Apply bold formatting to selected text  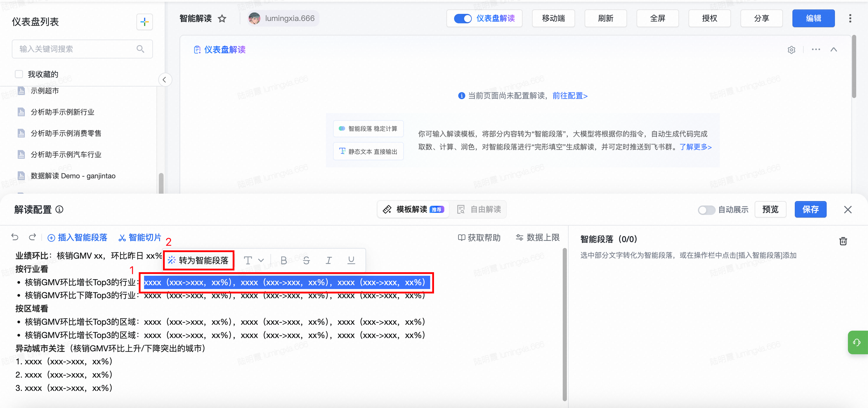tap(284, 260)
